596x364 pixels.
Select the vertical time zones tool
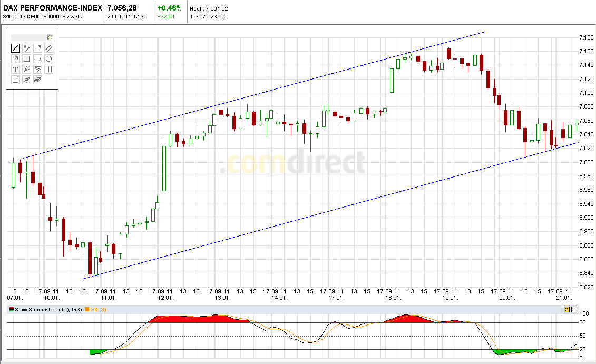point(48,69)
